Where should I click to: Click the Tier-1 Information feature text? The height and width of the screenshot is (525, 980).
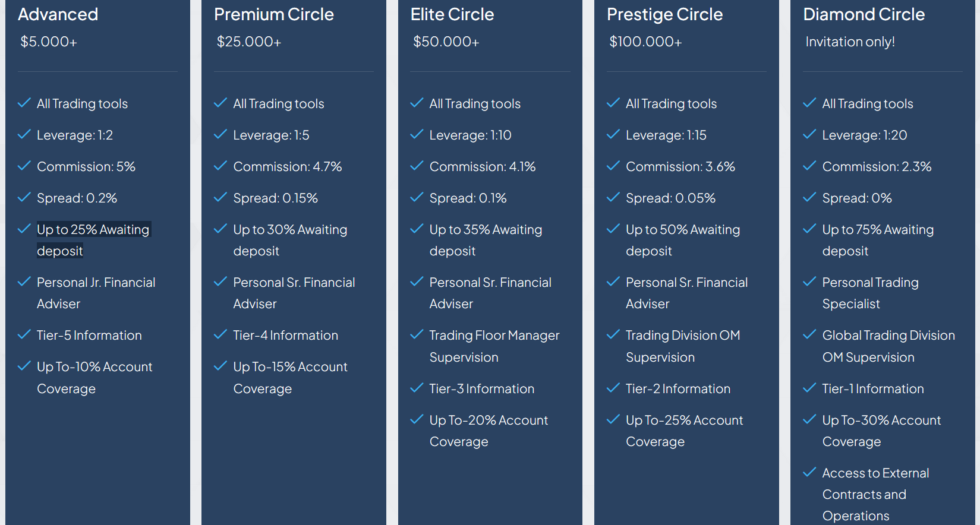[872, 388]
